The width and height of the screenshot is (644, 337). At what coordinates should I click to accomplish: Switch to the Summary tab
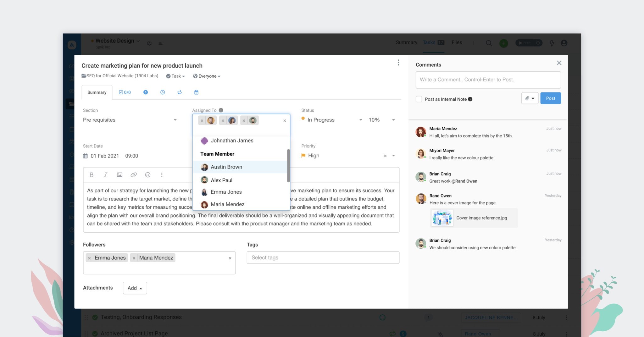coord(97,92)
